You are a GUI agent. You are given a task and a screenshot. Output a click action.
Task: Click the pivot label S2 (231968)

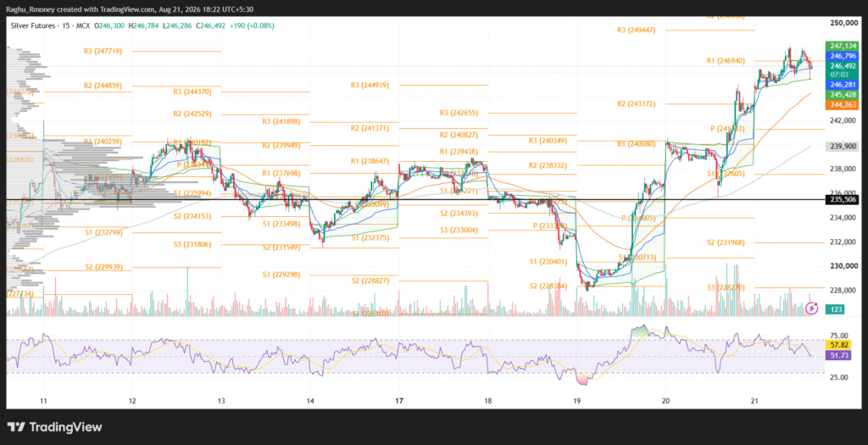click(x=726, y=242)
